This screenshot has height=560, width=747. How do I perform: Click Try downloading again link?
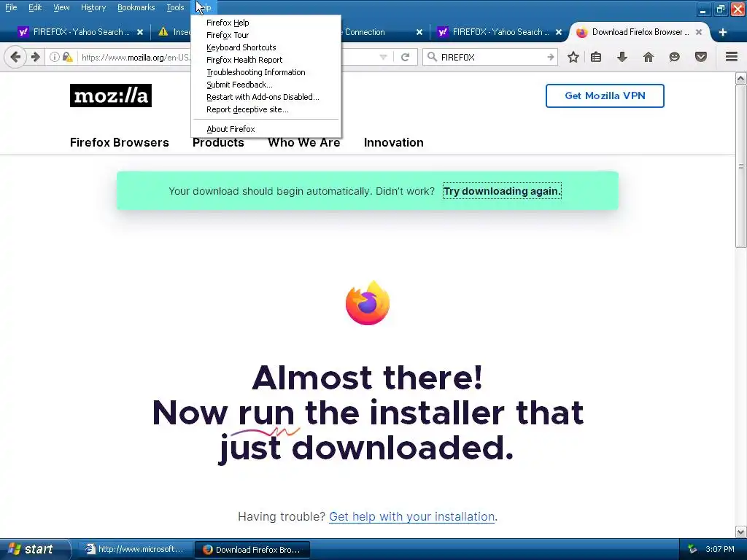click(502, 191)
